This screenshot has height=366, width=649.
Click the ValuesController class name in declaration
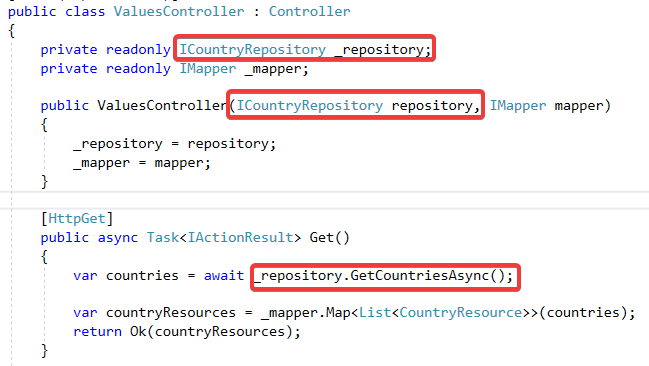coord(179,12)
